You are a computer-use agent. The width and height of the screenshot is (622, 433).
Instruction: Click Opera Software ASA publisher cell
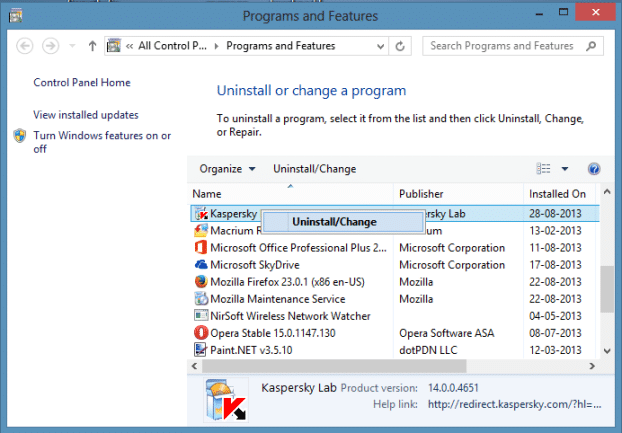click(x=447, y=333)
